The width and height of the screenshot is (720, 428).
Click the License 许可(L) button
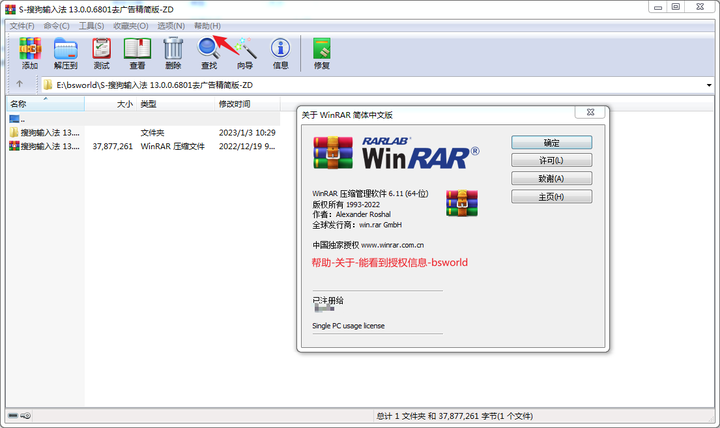pyautogui.click(x=551, y=160)
